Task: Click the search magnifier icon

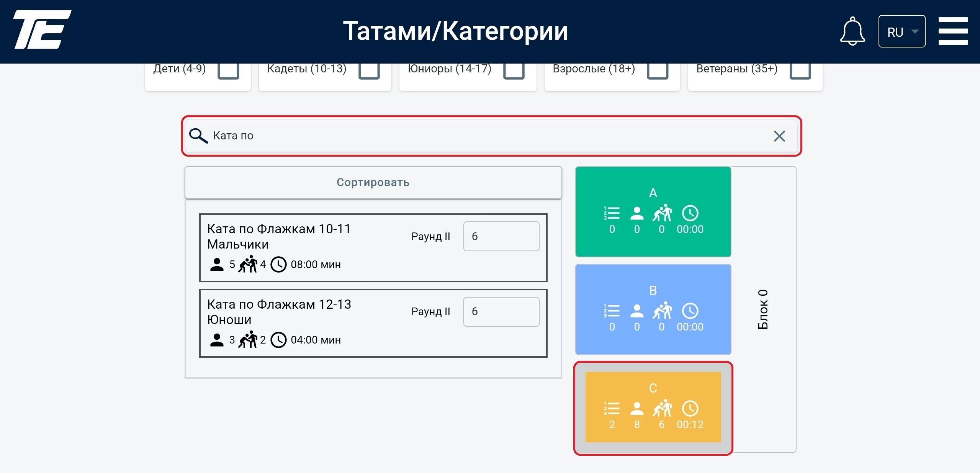Action: click(198, 136)
